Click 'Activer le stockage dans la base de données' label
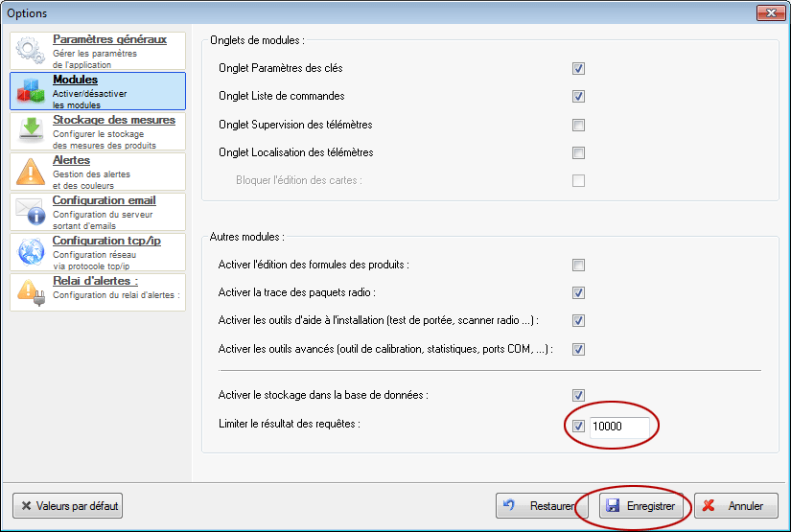The image size is (791, 532). coord(323,395)
